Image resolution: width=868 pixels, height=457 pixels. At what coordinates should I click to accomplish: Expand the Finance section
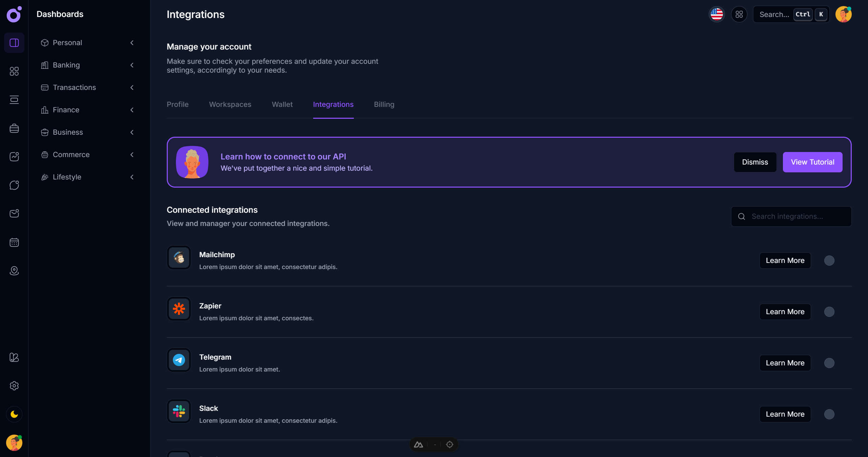[132, 110]
